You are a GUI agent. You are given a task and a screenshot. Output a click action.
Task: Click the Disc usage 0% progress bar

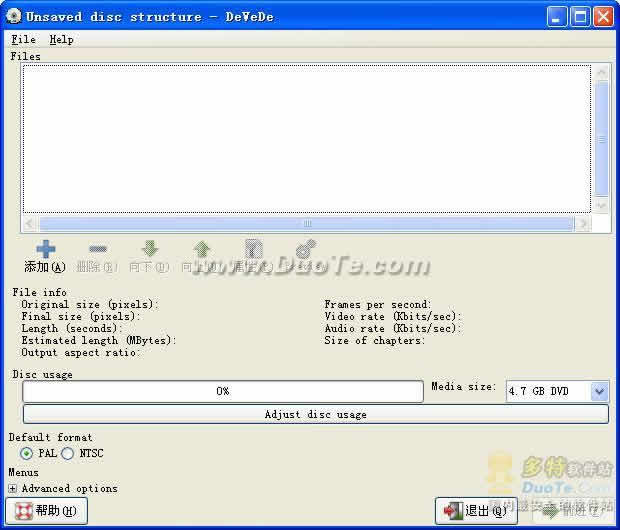click(x=223, y=391)
